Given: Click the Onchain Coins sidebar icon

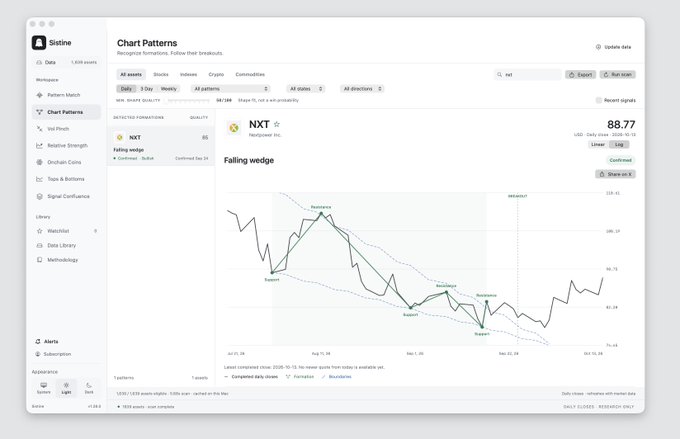Looking at the screenshot, I should [39, 162].
